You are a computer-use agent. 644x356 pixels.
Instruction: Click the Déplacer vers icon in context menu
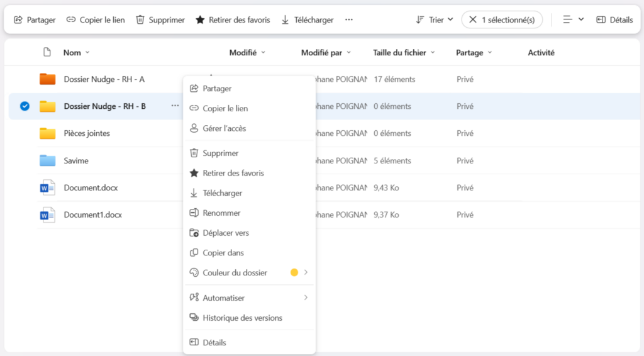pos(194,233)
